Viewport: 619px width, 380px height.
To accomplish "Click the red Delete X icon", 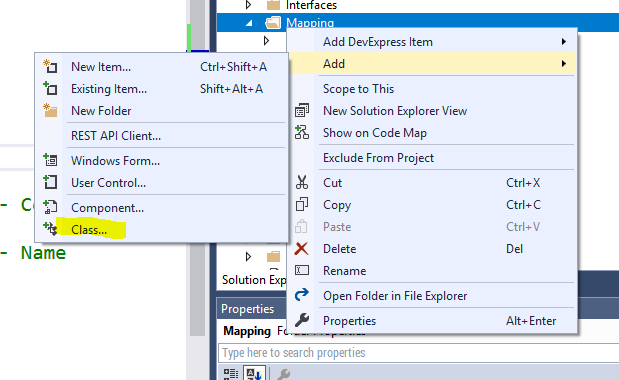I will (301, 249).
